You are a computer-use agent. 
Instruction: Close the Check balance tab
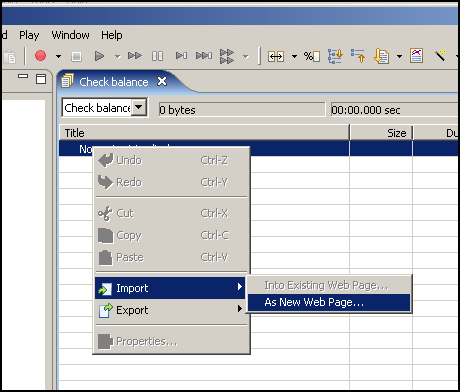(162, 81)
